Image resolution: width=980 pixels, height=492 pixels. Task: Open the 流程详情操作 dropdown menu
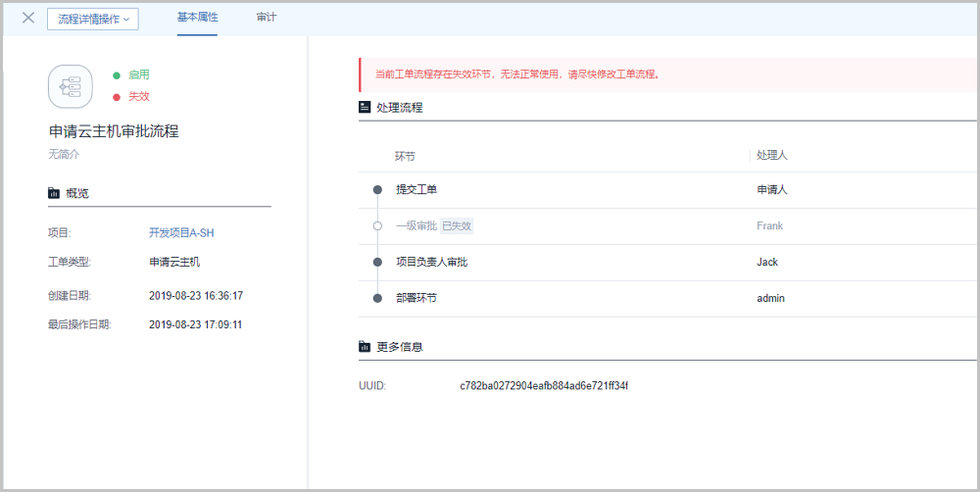[93, 19]
